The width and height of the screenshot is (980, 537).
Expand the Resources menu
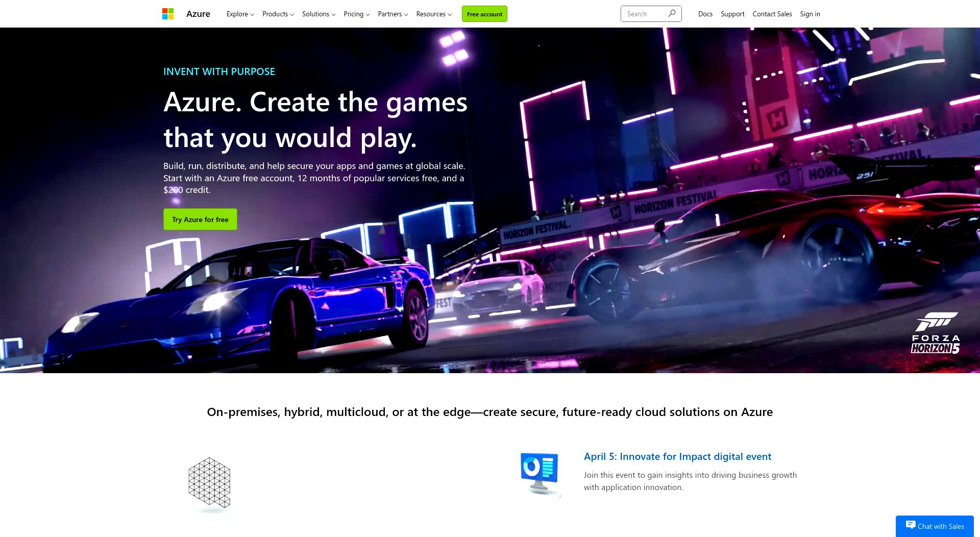pos(434,14)
